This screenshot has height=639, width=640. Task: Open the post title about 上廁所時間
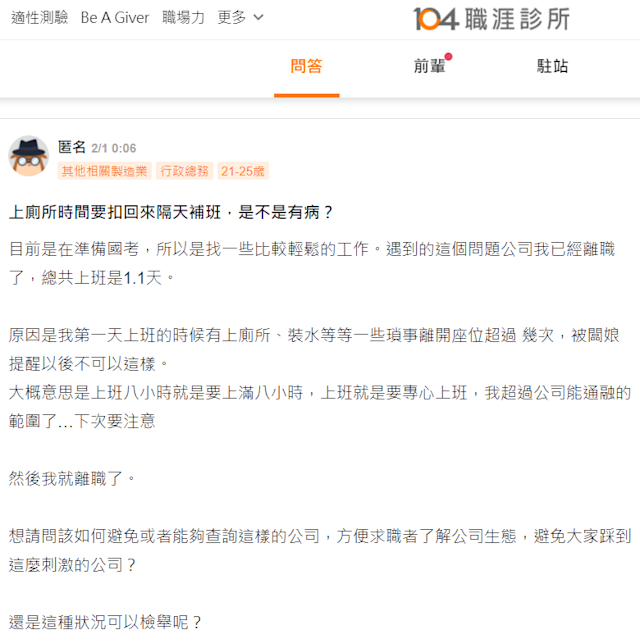(x=171, y=212)
